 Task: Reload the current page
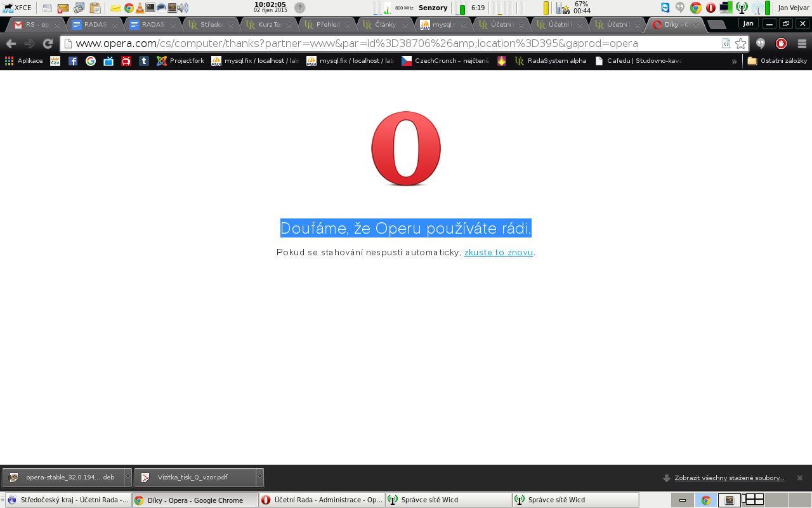point(48,44)
